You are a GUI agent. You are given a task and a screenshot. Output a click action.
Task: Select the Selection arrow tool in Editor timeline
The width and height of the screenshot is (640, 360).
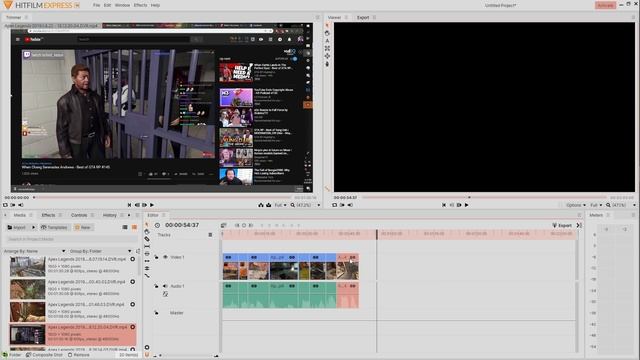147,224
